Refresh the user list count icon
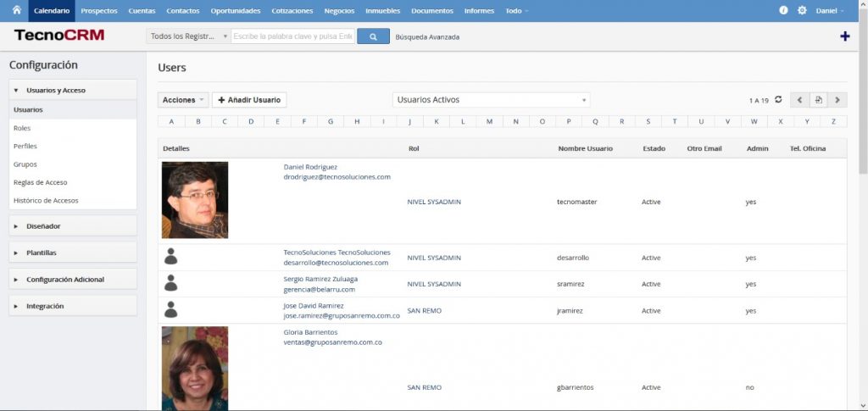This screenshot has width=868, height=411. (778, 100)
